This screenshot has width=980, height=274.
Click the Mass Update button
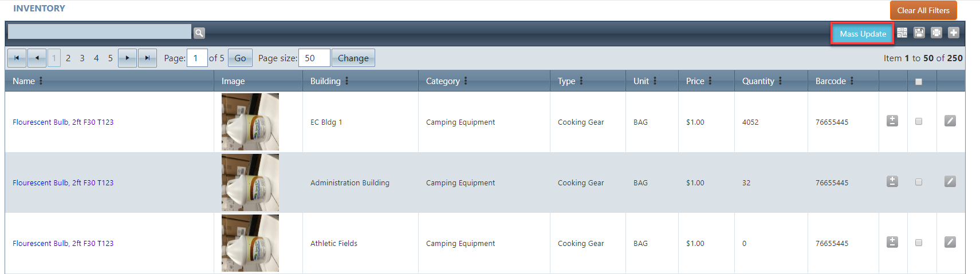863,34
